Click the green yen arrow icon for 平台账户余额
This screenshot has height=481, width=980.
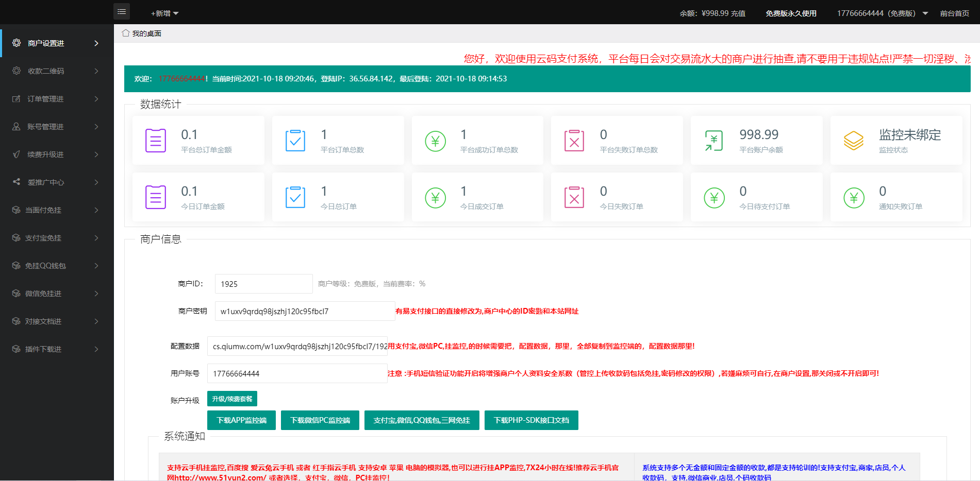point(714,141)
